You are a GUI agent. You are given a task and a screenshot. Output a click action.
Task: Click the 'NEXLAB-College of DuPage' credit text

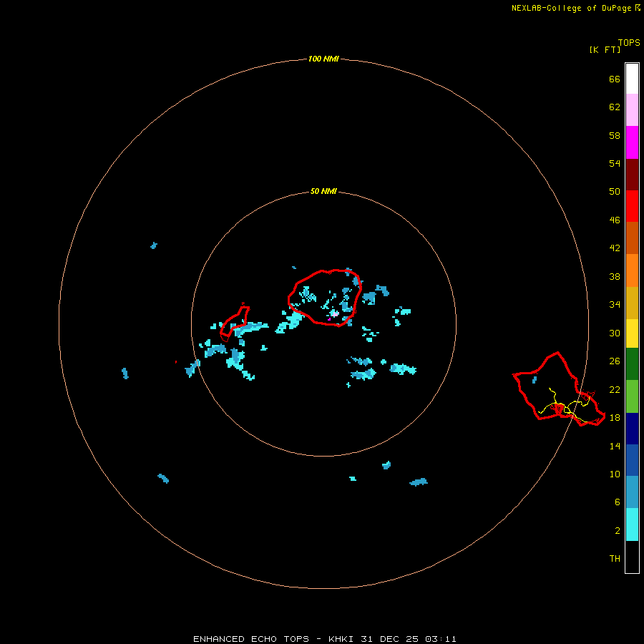coord(571,8)
